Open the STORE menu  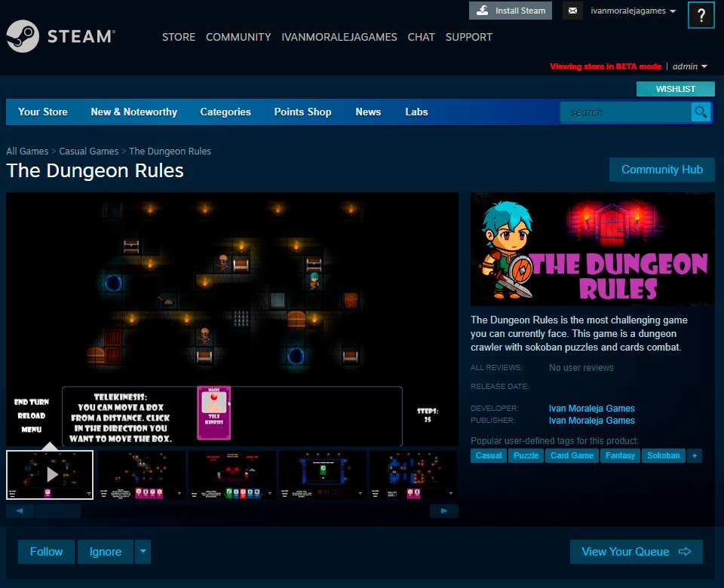[179, 37]
